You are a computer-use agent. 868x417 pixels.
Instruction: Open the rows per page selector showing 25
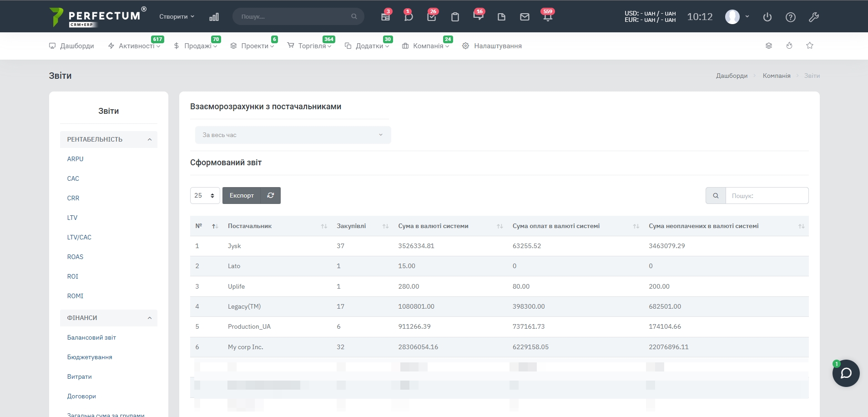[205, 195]
